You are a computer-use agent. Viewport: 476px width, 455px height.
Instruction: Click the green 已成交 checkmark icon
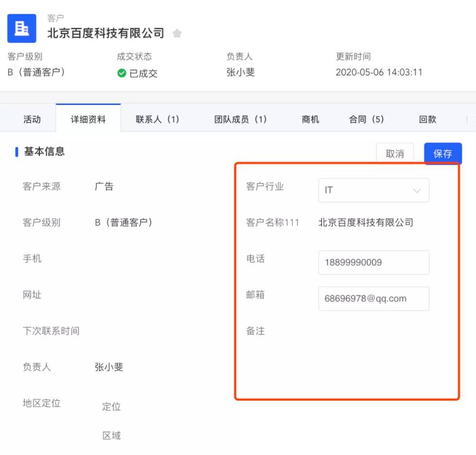point(122,73)
